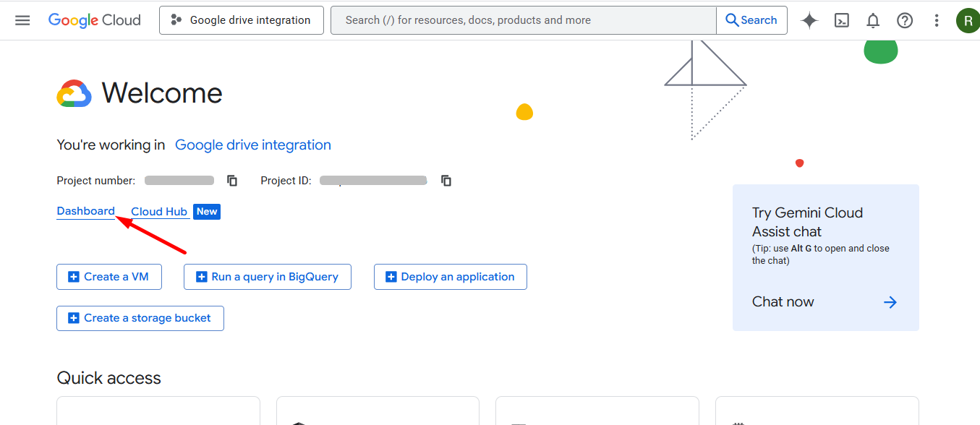Image resolution: width=980 pixels, height=425 pixels.
Task: Open the Cloud Hub link
Action: pyautogui.click(x=159, y=212)
